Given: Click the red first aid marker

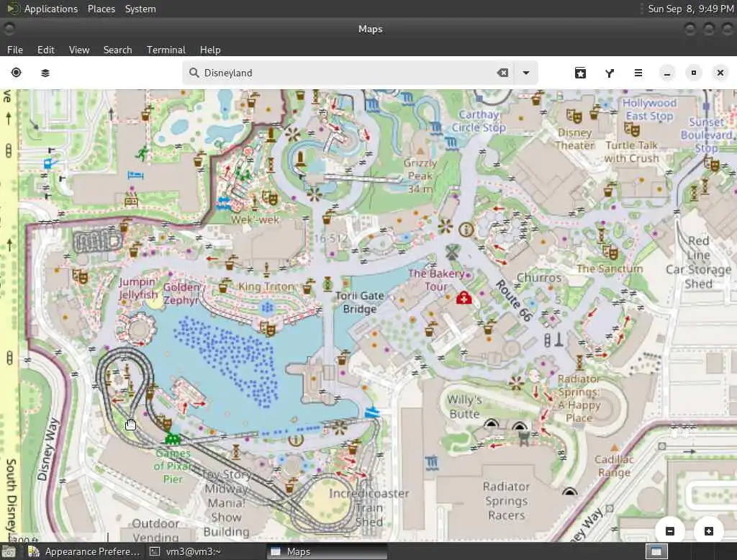Looking at the screenshot, I should tap(464, 297).
